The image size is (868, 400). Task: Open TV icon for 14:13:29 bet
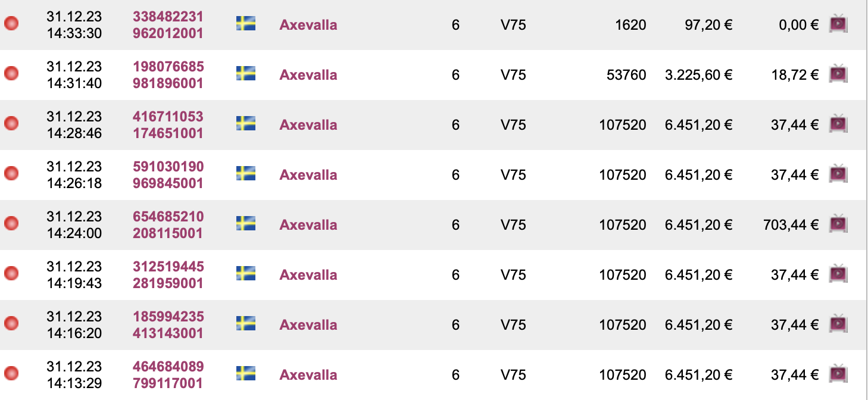click(838, 374)
